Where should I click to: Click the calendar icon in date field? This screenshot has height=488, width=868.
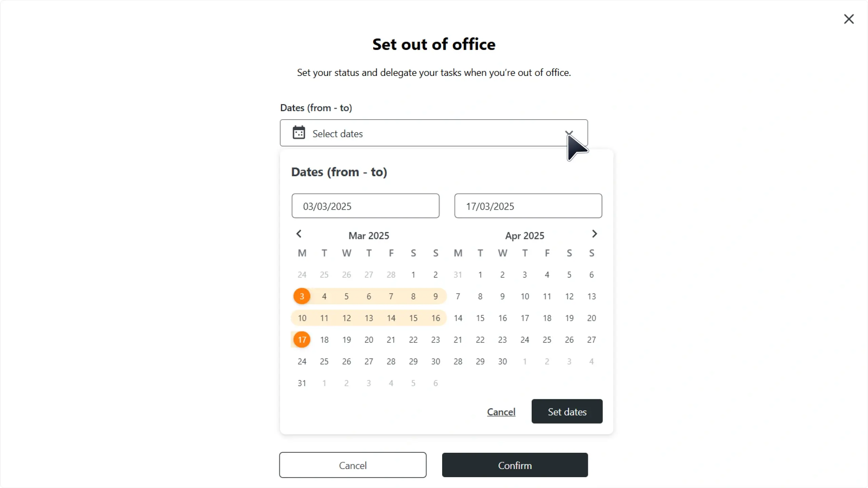(299, 133)
